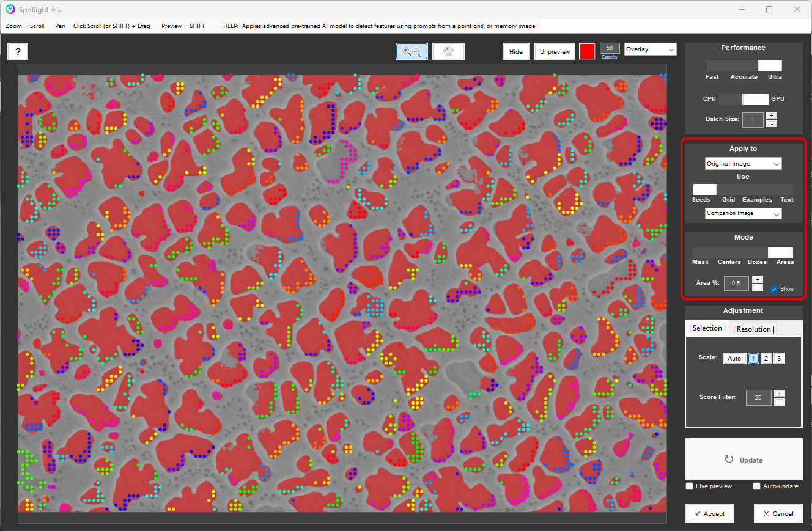The height and width of the screenshot is (531, 812).
Task: Switch to the Resolution tab
Action: click(753, 329)
